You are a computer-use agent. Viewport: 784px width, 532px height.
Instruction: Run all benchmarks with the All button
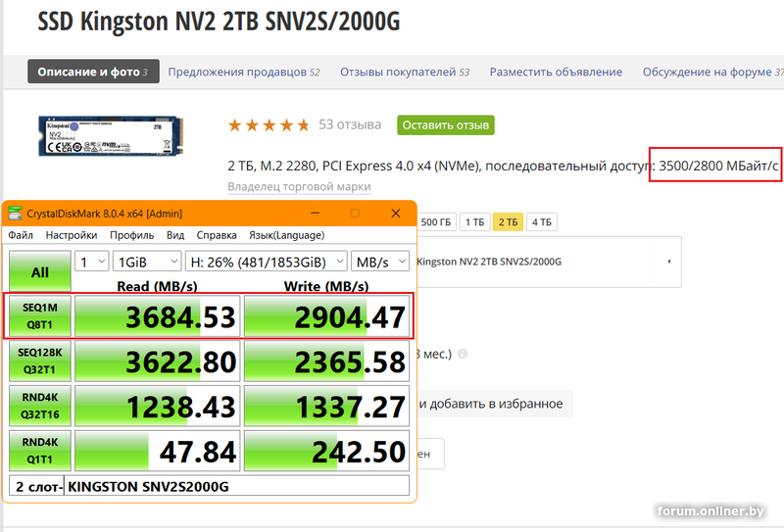[x=40, y=271]
